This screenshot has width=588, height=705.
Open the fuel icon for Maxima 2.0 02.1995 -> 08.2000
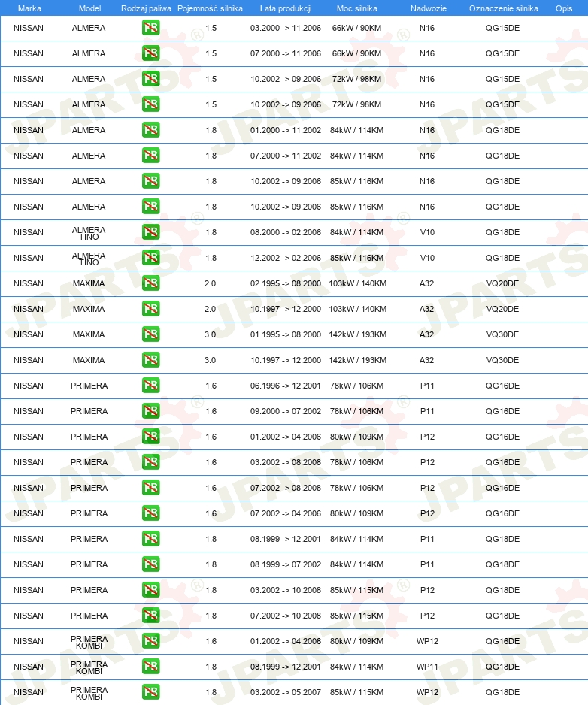pos(150,283)
